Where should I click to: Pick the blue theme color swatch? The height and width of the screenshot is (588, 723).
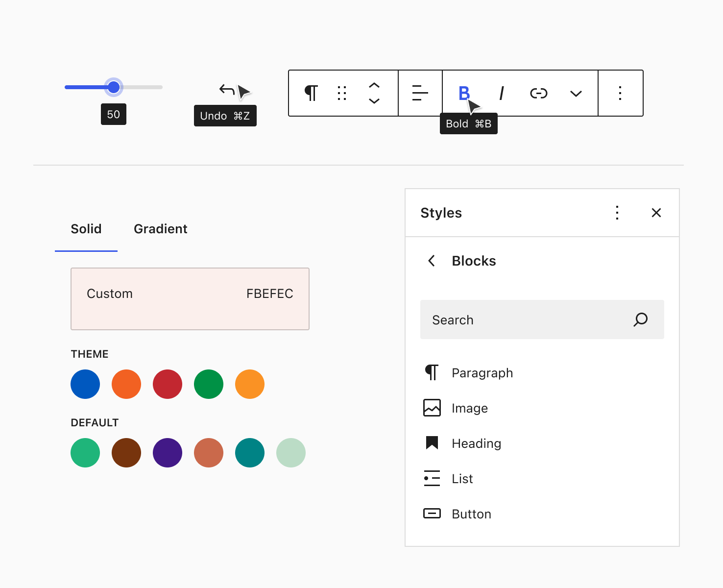point(85,384)
